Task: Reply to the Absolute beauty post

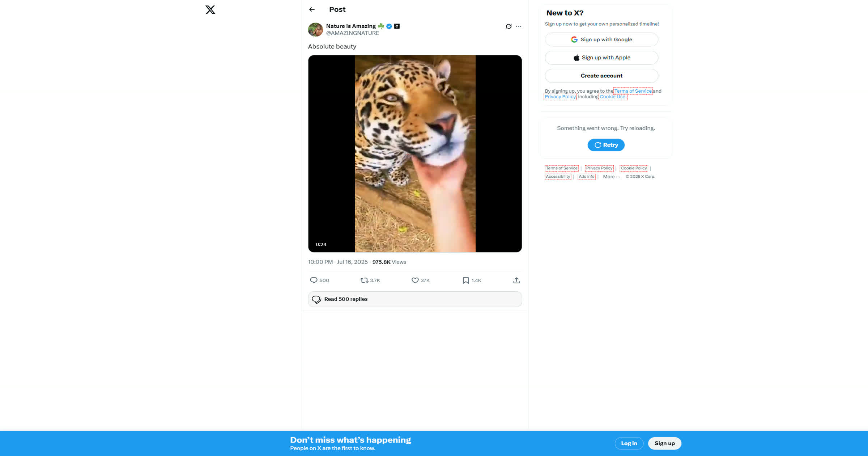Action: click(314, 280)
